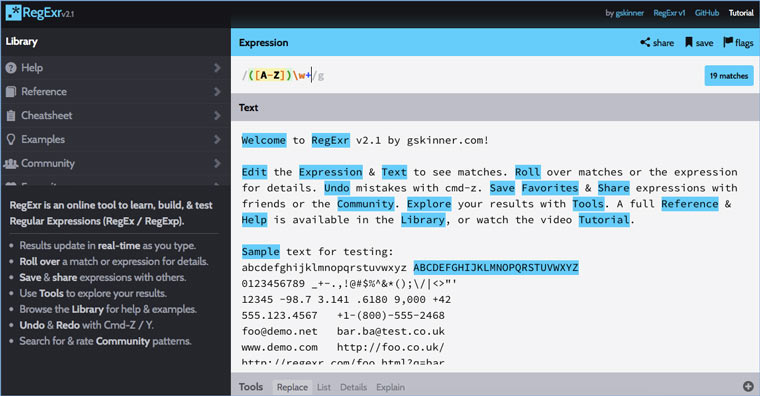Click the highlighted match 'Undo'
The height and width of the screenshot is (396, 760).
[336, 188]
